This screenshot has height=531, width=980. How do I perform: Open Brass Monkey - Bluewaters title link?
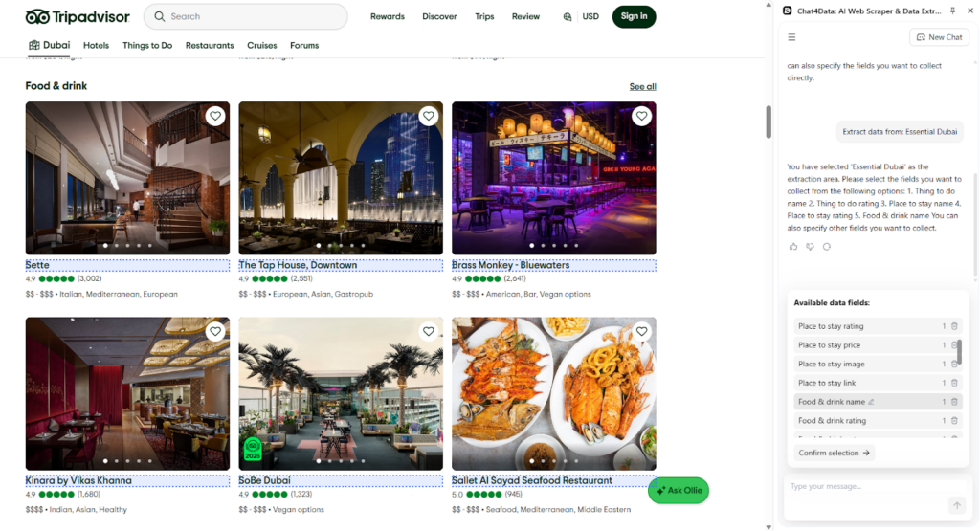coord(511,265)
